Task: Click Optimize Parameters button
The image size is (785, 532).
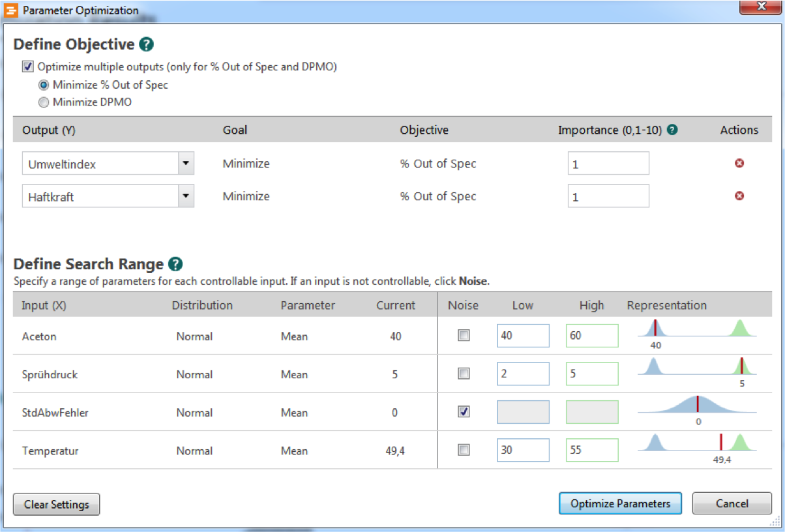Action: [620, 503]
